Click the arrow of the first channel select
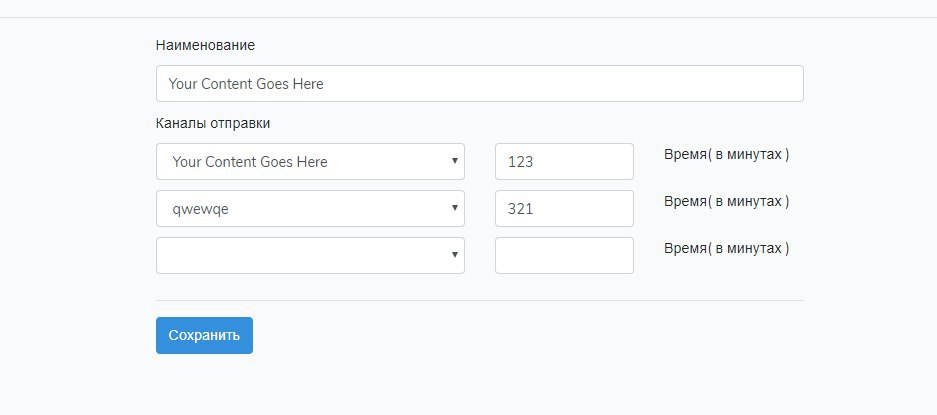 tap(455, 161)
